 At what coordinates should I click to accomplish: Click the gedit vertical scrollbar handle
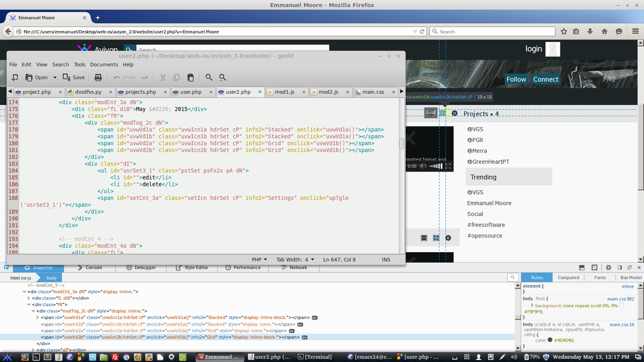[x=401, y=144]
